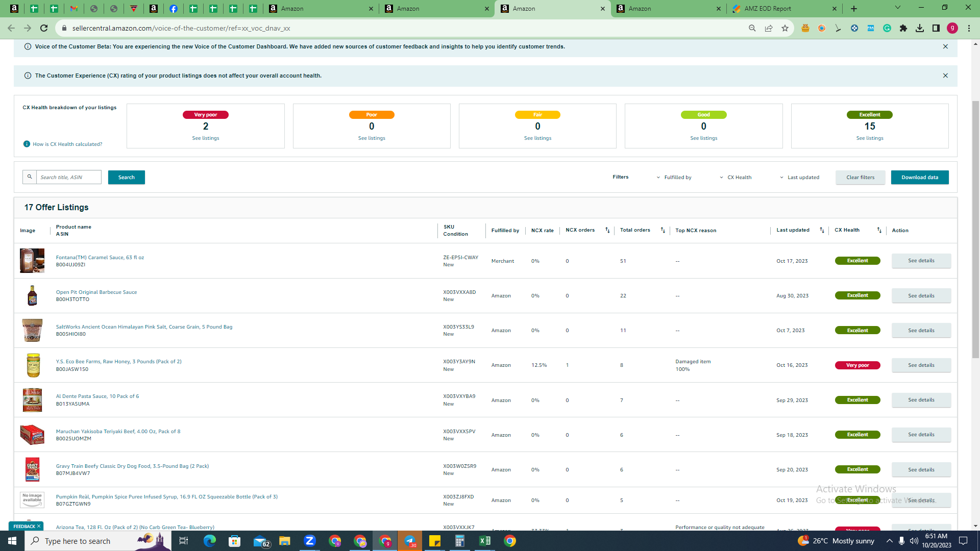Reload the Seller Central page
The width and height of the screenshot is (980, 551).
coord(44,28)
